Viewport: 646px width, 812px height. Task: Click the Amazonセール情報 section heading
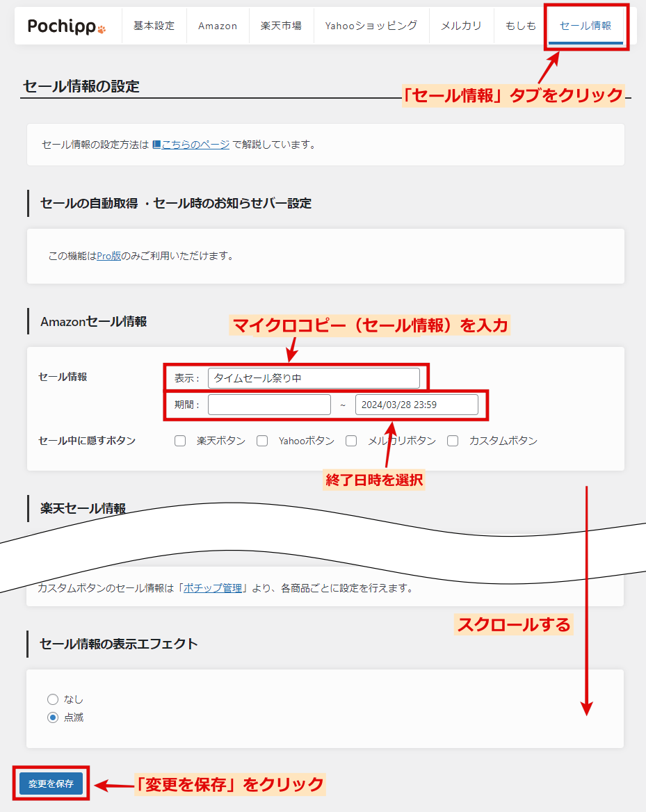point(94,322)
